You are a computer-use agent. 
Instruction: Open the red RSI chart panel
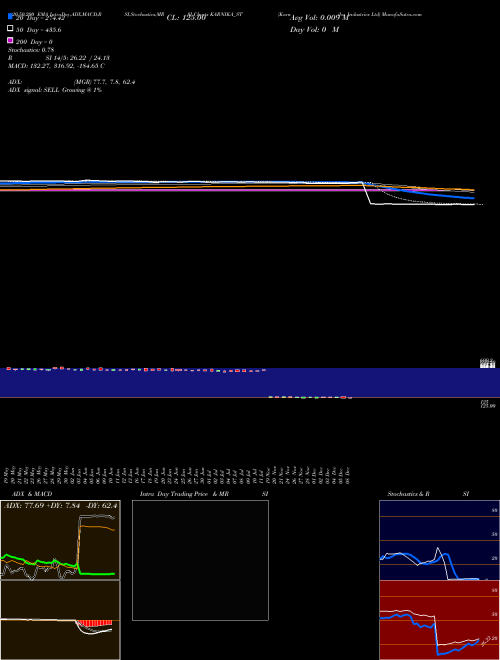point(439,620)
